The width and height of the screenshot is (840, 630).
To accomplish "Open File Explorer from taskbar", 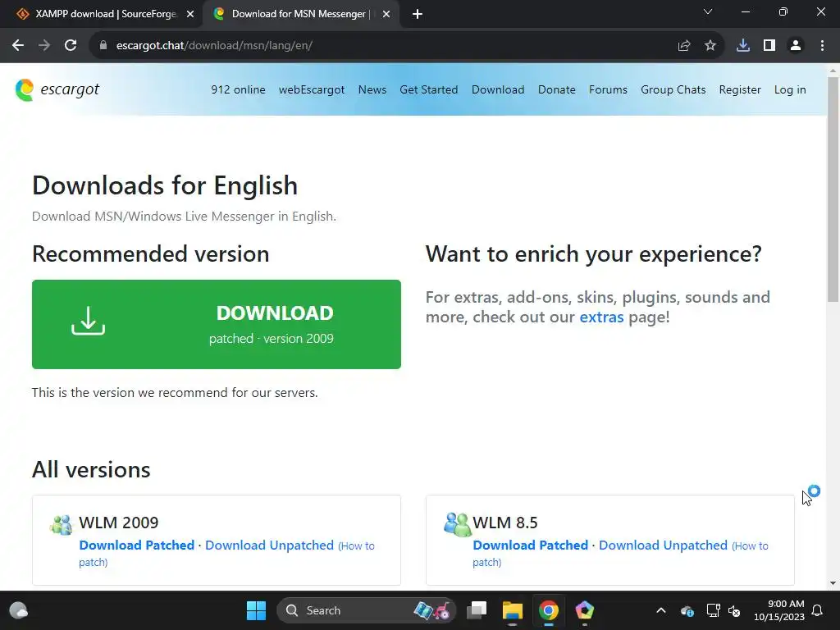I will tap(512, 610).
